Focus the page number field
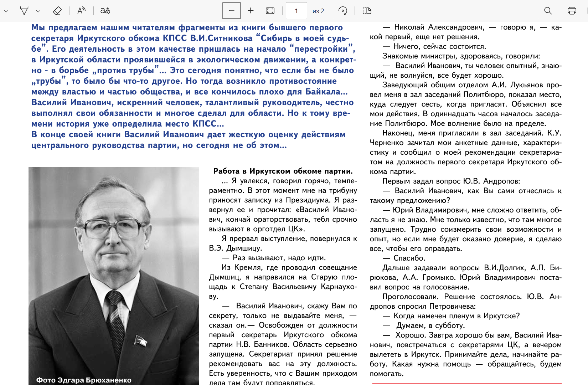The width and height of the screenshot is (588, 385). pyautogui.click(x=296, y=11)
